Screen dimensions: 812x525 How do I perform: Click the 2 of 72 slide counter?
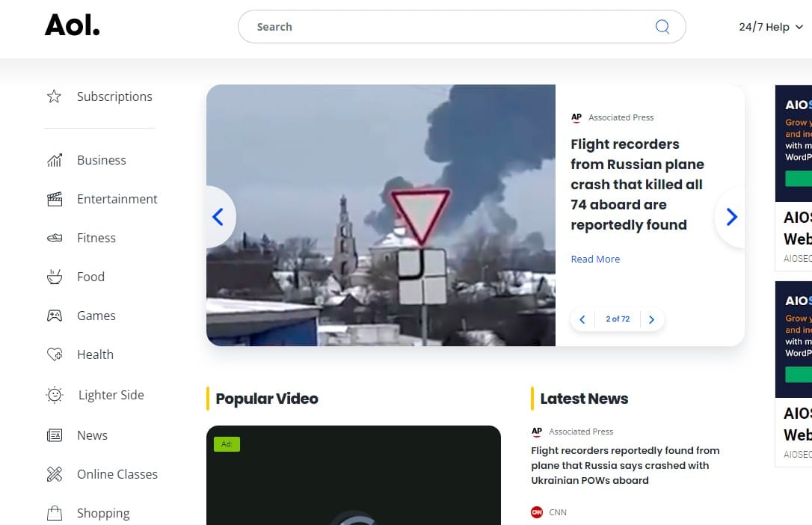coord(617,319)
